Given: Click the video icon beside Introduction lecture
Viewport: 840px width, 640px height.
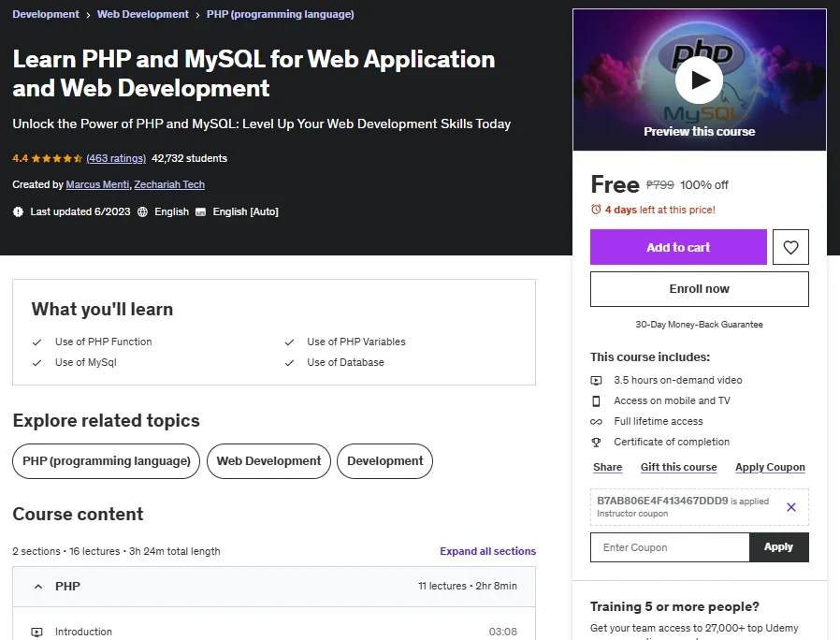Looking at the screenshot, I should (x=37, y=632).
